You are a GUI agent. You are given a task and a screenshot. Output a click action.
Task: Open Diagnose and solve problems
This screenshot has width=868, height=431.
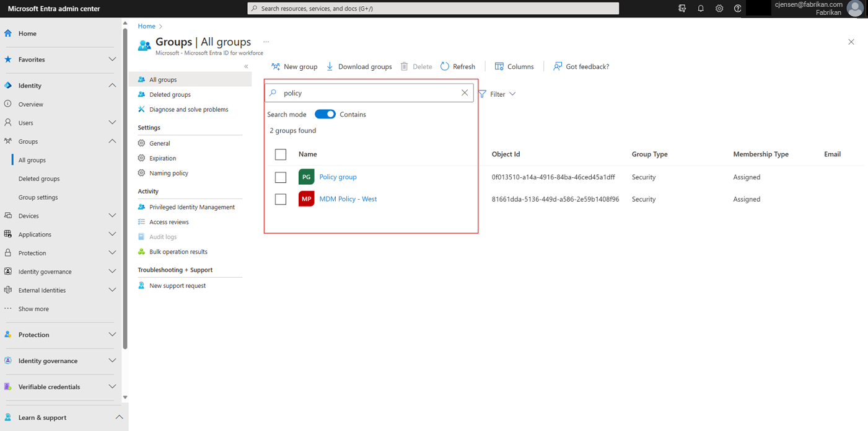click(190, 109)
